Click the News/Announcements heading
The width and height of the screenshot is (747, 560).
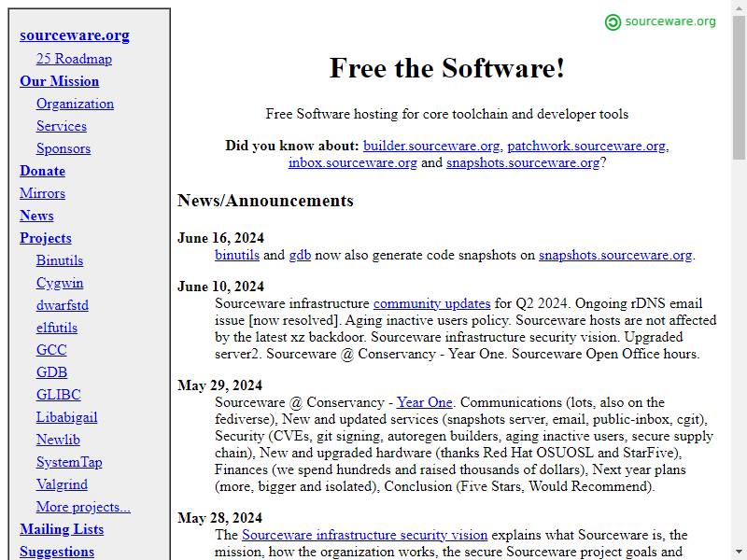pyautogui.click(x=265, y=200)
